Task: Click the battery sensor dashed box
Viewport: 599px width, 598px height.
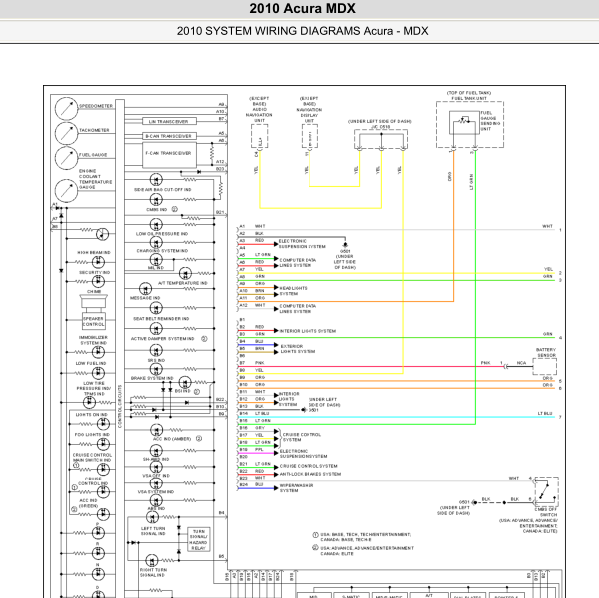Action: (x=544, y=367)
